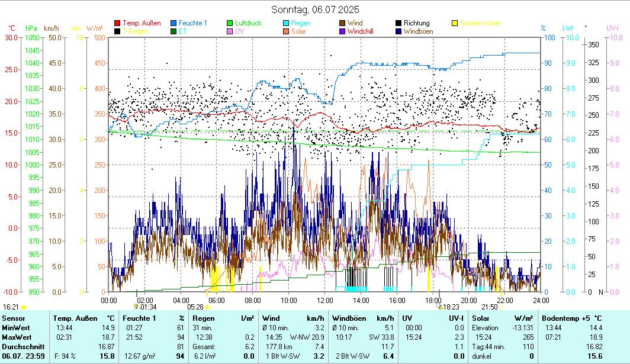The image size is (630, 364).
Task: Click the cyan Regen legend square
Action: click(x=285, y=23)
